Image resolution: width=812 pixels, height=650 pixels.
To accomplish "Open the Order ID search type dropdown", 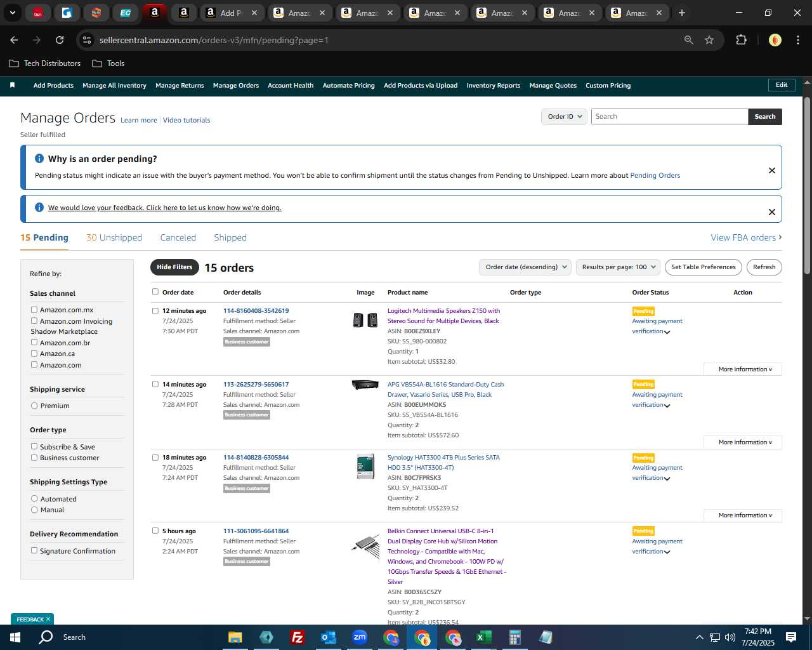I will [x=565, y=117].
